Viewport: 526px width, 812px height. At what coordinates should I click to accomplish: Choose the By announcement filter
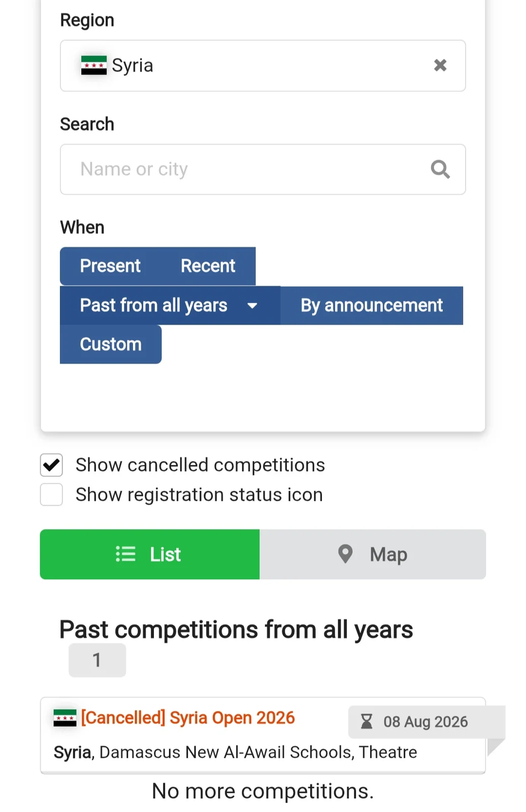click(x=372, y=306)
